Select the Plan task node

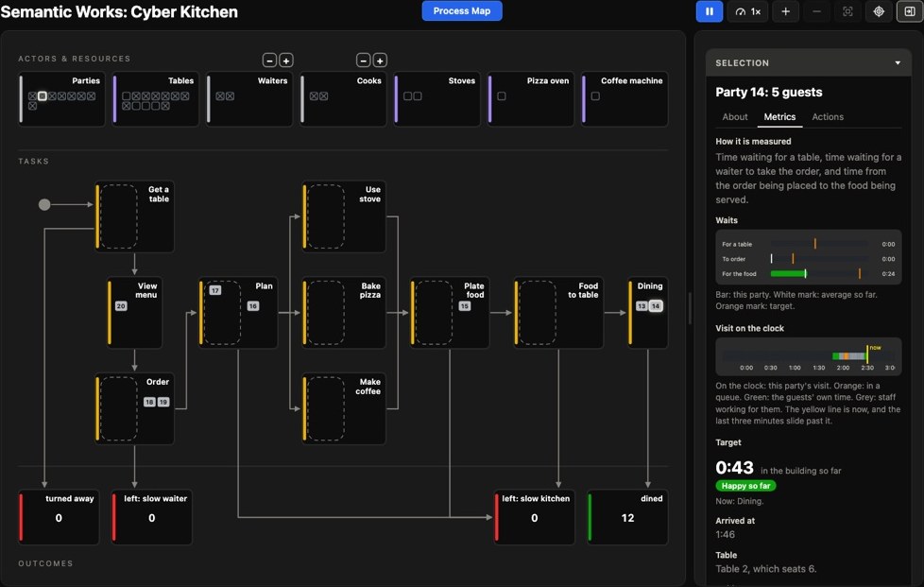237,313
